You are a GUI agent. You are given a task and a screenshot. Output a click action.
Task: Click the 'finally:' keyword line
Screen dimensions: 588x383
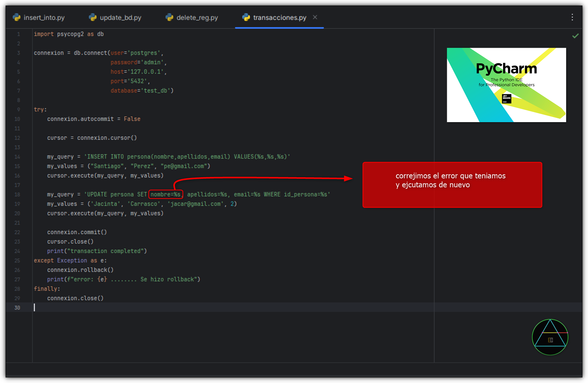47,289
